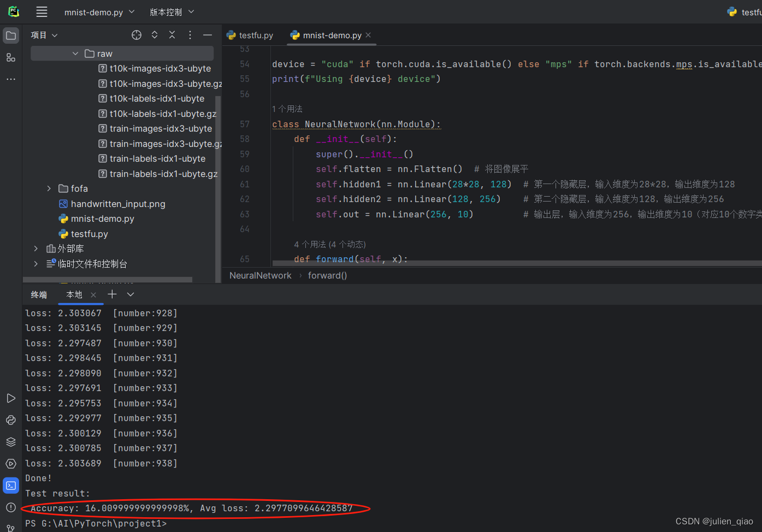Select mnist-demo.py in project tree
The image size is (762, 532).
(x=97, y=218)
